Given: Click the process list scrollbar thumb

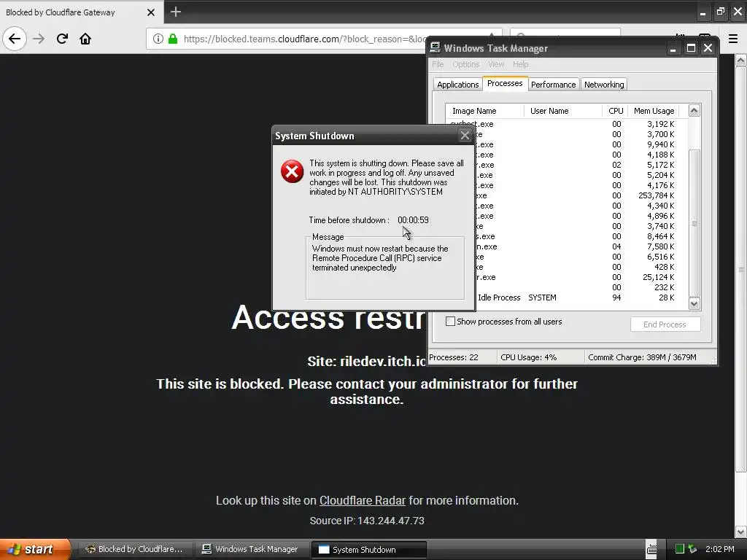Looking at the screenshot, I should [x=694, y=223].
